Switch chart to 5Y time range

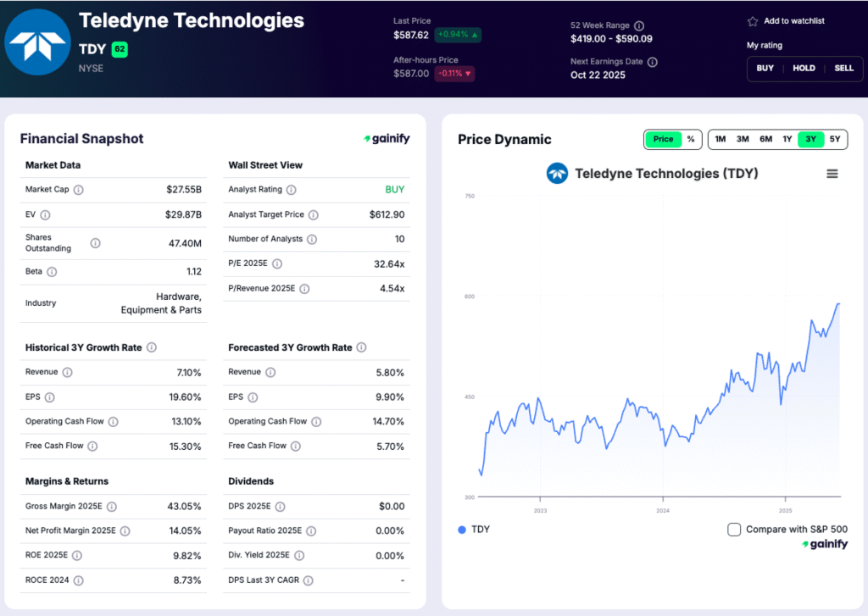point(835,139)
